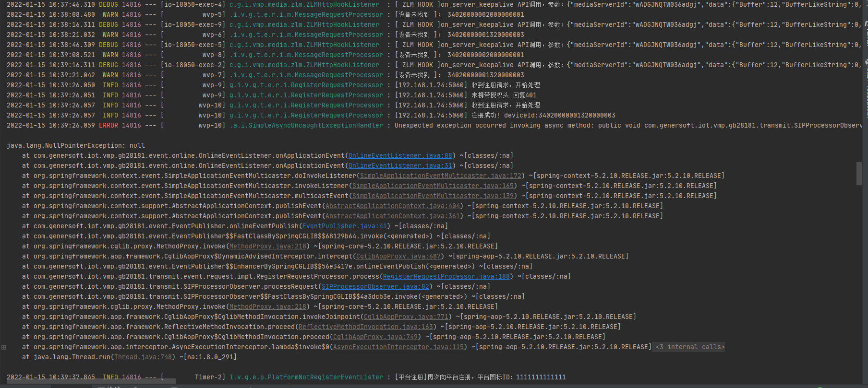Go to RegisterRequestProcessor.java:188
The width and height of the screenshot is (868, 388).
coord(446,276)
